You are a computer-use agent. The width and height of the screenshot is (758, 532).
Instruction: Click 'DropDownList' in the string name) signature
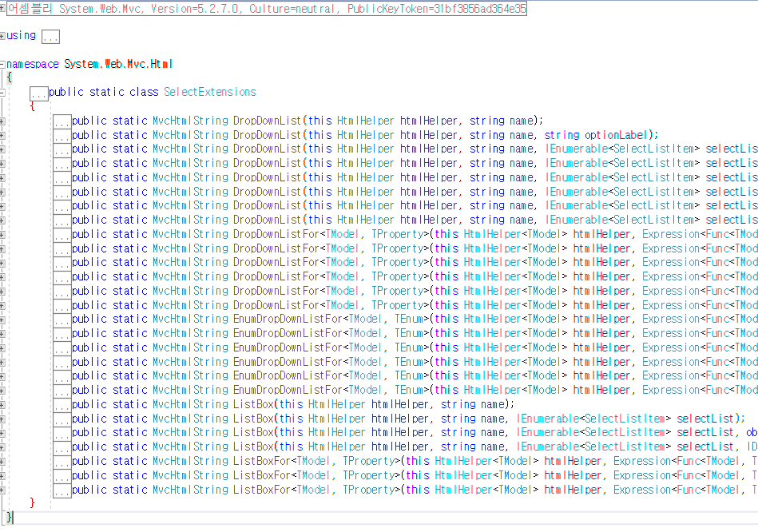click(268, 121)
